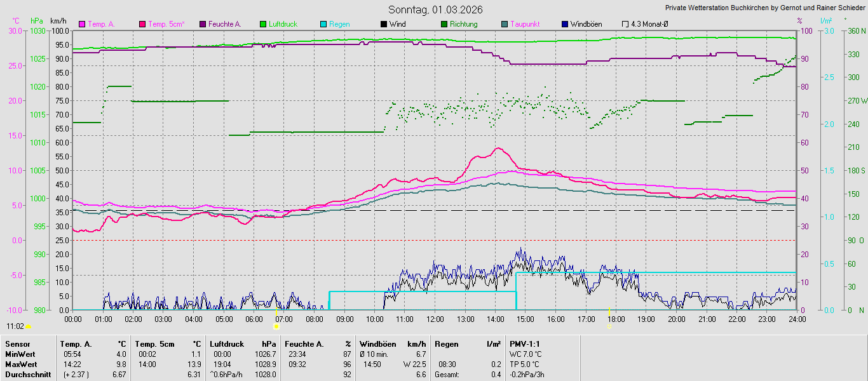The height and width of the screenshot is (381, 868).
Task: Click the dark green Richtung legend square
Action: [444, 24]
